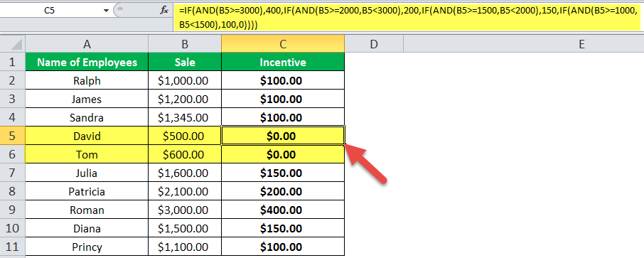Viewport: 644px width, 258px height.
Task: Select row 1 header
Action: click(x=13, y=62)
